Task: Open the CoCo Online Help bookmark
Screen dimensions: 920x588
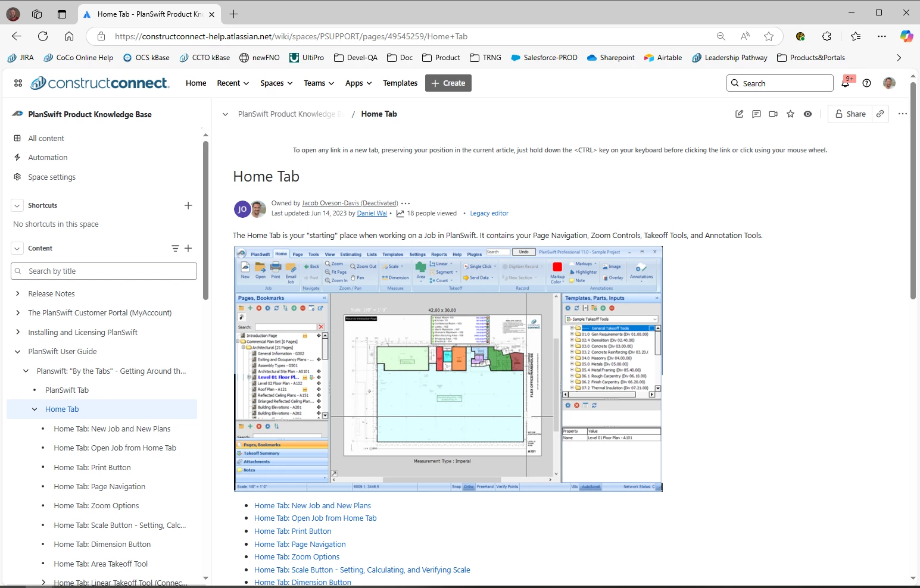Action: (x=78, y=58)
